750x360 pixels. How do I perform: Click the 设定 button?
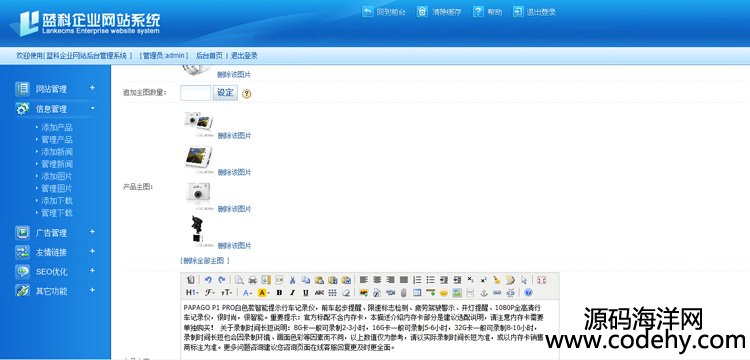(225, 93)
